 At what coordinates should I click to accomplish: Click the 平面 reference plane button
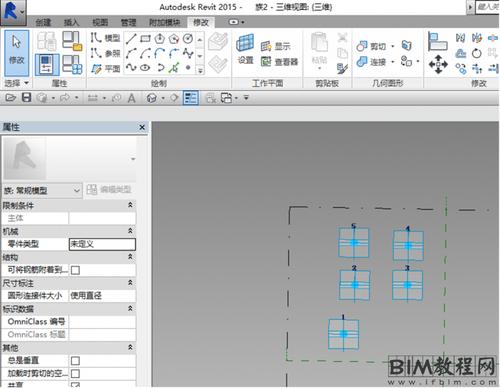pyautogui.click(x=105, y=69)
